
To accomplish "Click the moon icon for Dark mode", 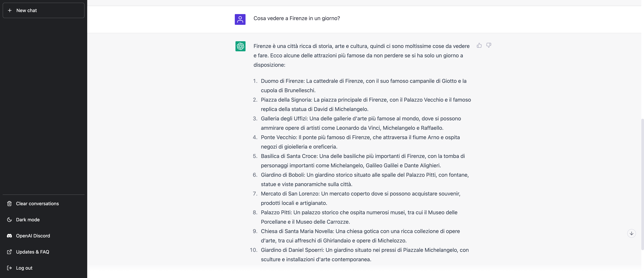I will click(x=10, y=219).
